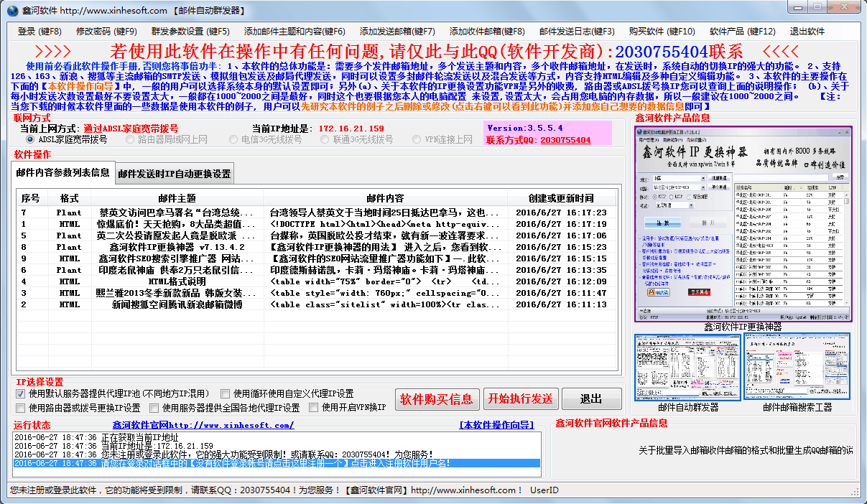Viewport: 867px width, 504px height.
Task: Click 退出软件 to exit the program
Action: click(x=807, y=31)
